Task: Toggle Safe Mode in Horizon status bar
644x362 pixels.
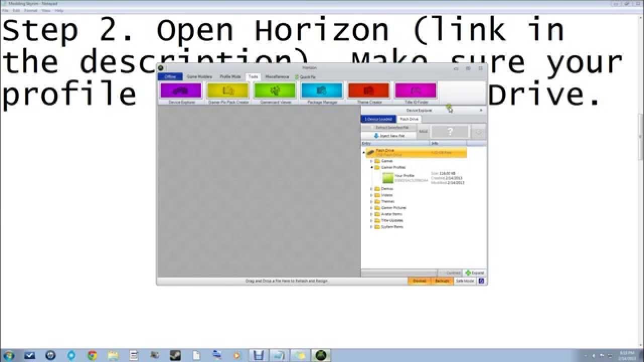Action: [x=464, y=281]
